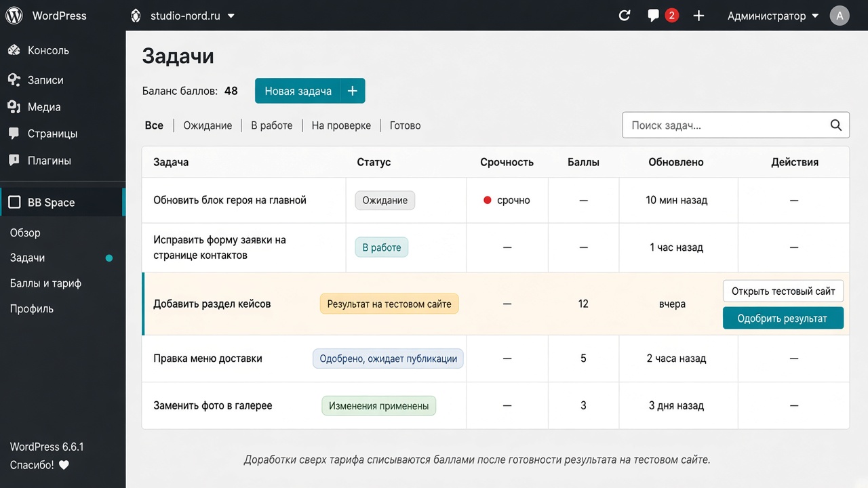This screenshot has width=868, height=488.
Task: Open Плагины icon in sidebar
Action: tap(14, 161)
